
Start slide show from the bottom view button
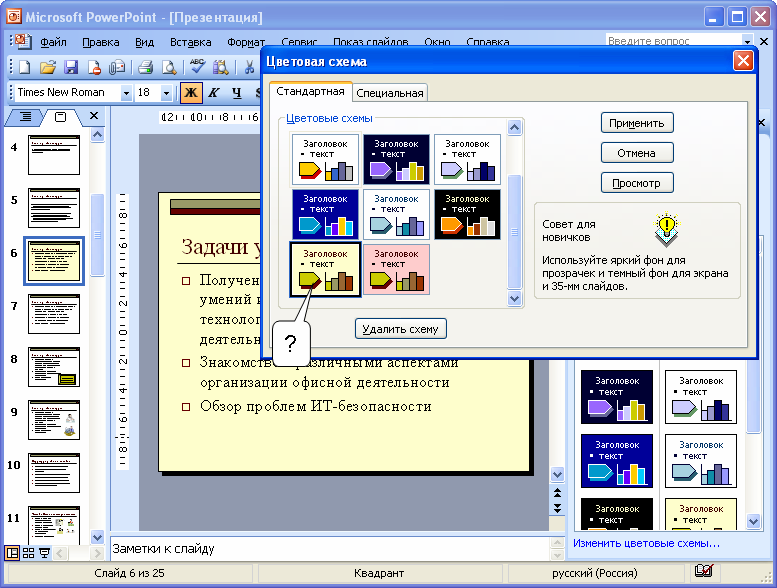(45, 553)
